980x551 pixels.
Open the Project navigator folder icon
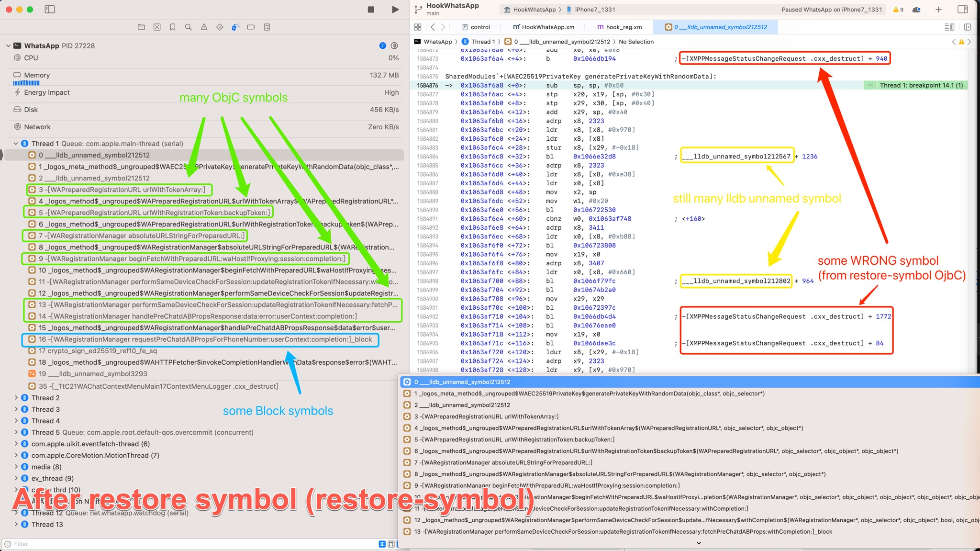pyautogui.click(x=141, y=27)
